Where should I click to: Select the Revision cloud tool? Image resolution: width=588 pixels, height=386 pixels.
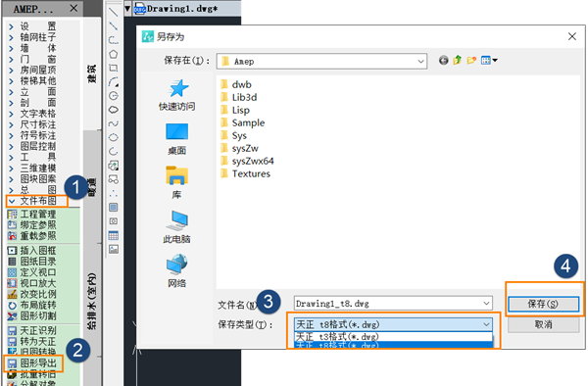(x=114, y=110)
